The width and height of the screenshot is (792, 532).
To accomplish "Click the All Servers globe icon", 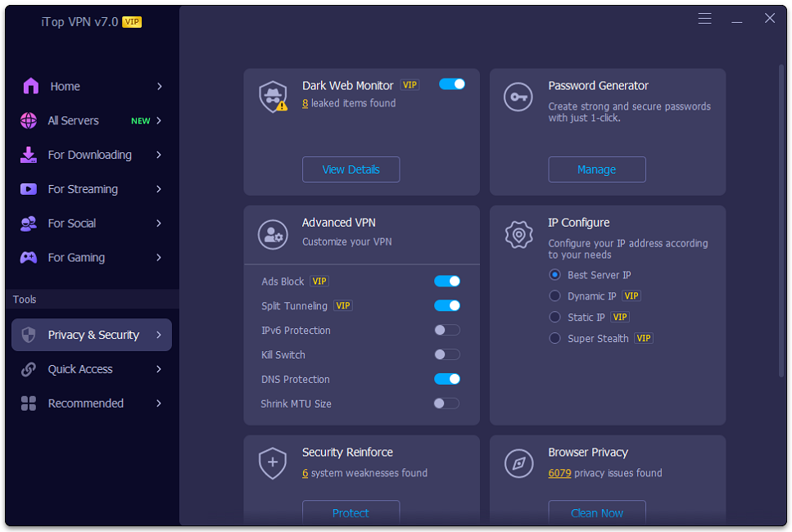I will coord(29,120).
